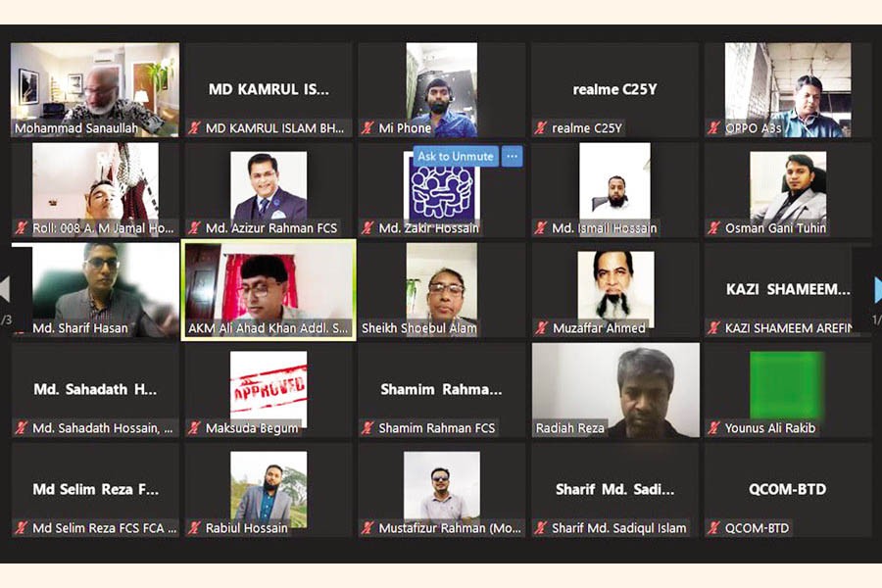Click muted mic icon for OPPO A3s
This screenshot has width=882, height=588.
[x=713, y=128]
